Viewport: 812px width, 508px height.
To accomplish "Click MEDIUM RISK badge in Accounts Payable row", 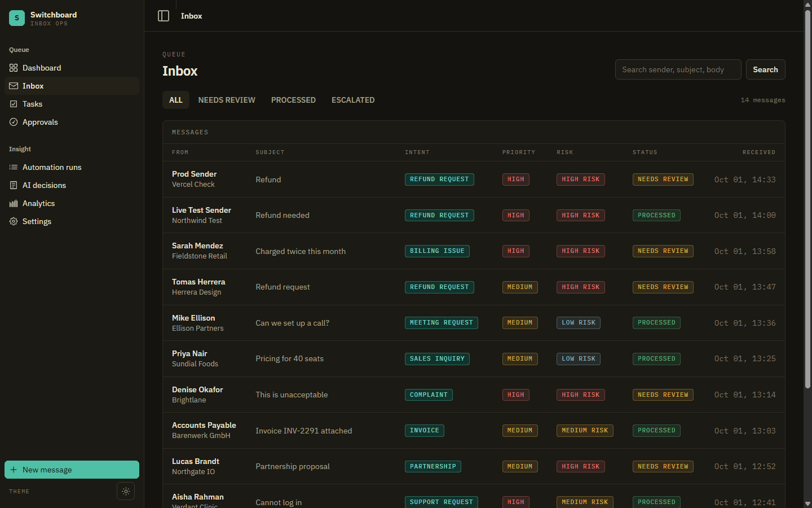I will (585, 431).
